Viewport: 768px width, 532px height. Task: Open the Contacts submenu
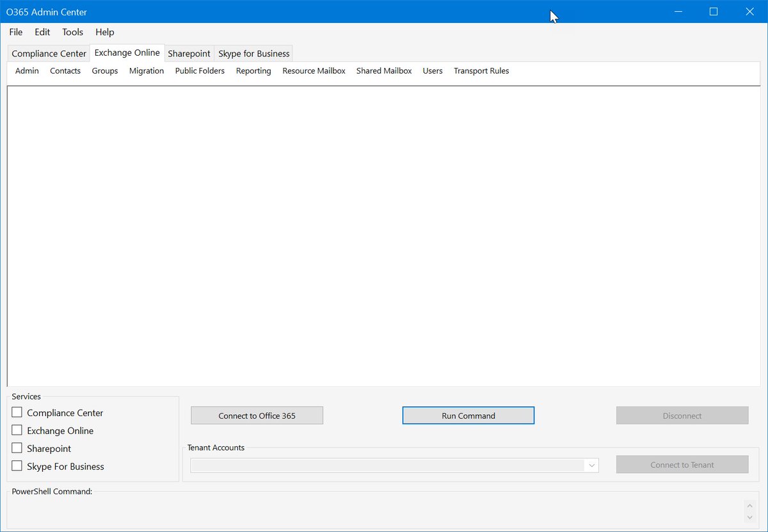point(65,71)
